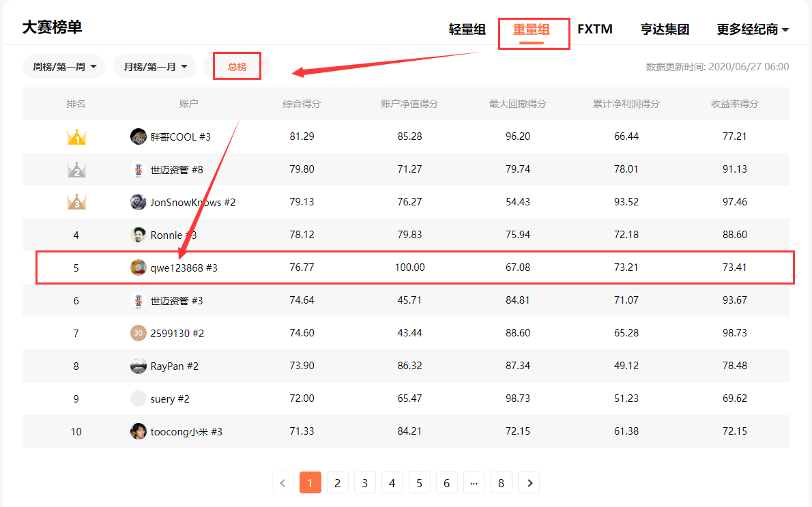Click JonSnowKnows #2 avatar image
Viewport: 812px width, 507px height.
click(139, 202)
